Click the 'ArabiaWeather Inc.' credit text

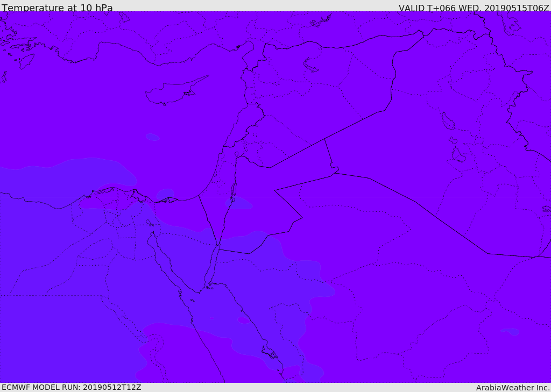[513, 388]
